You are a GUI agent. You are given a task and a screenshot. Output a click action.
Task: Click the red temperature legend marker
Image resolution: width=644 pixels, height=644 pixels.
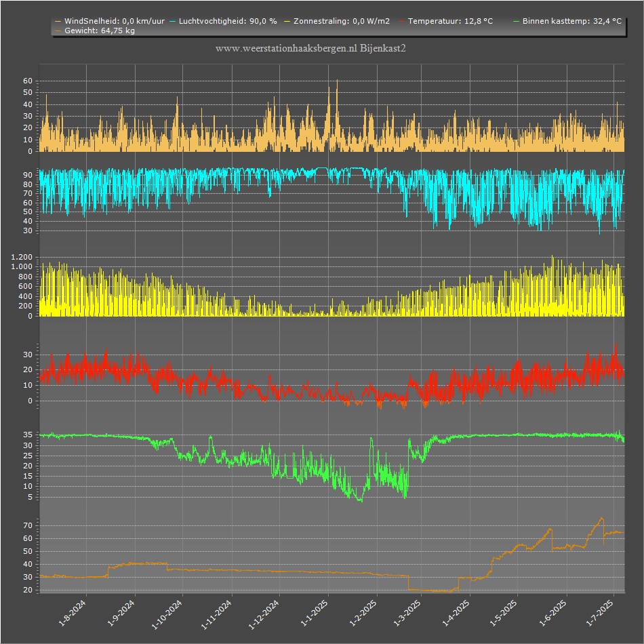pyautogui.click(x=401, y=22)
